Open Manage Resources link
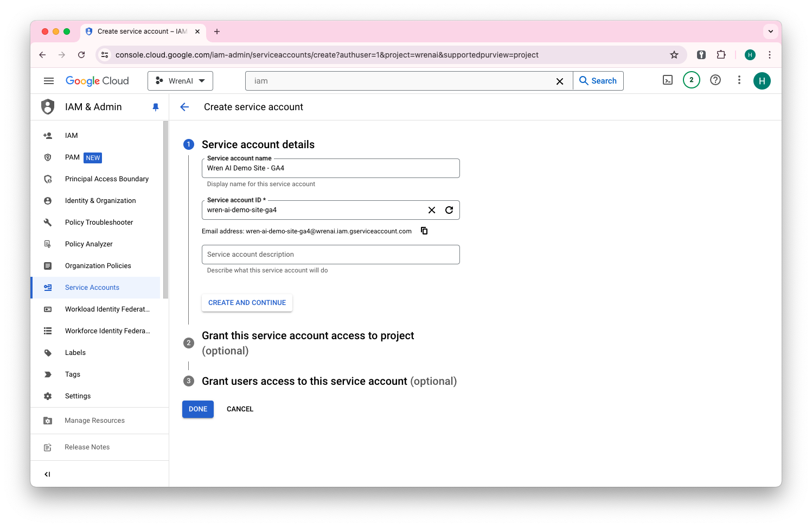Viewport: 812px width, 527px height. [99, 421]
